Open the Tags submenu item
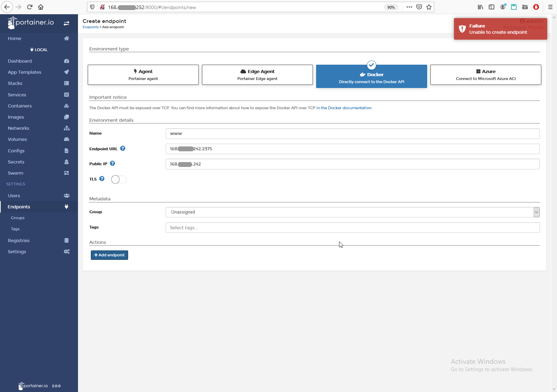The width and height of the screenshot is (557, 392). click(15, 229)
